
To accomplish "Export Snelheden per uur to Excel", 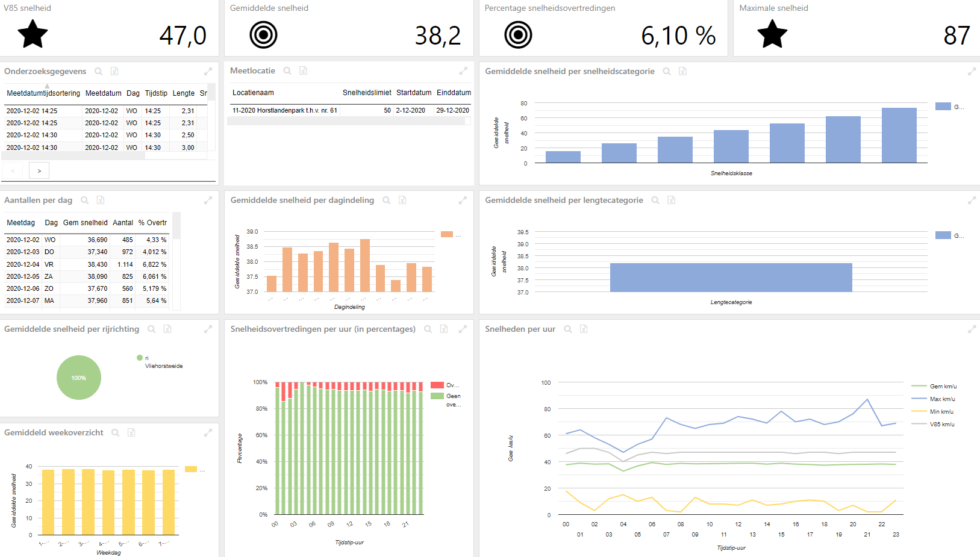I will 584,329.
